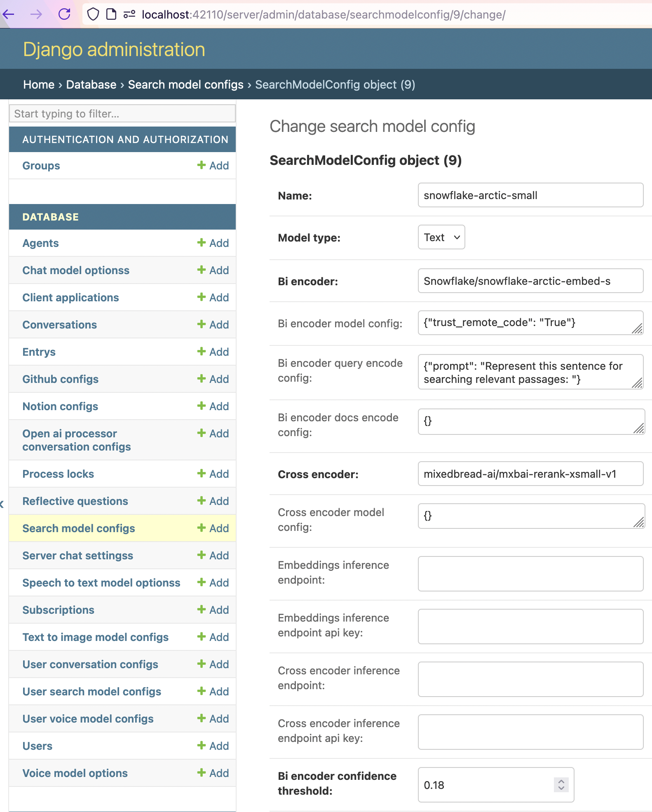Click the site permissions icon in address bar

point(129,14)
